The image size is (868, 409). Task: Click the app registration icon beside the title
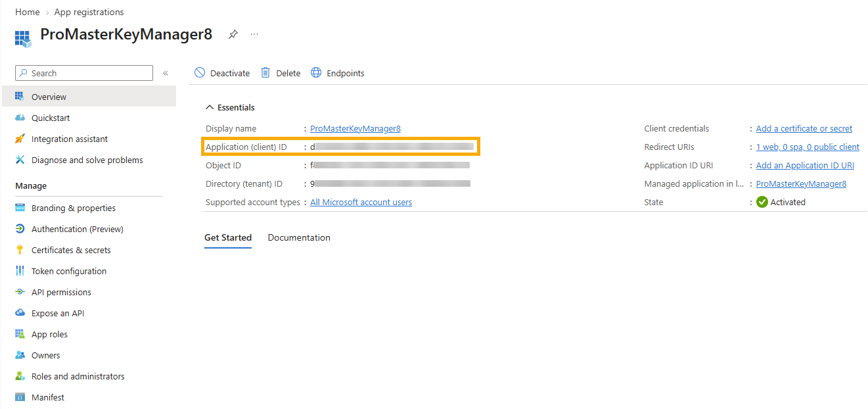23,38
